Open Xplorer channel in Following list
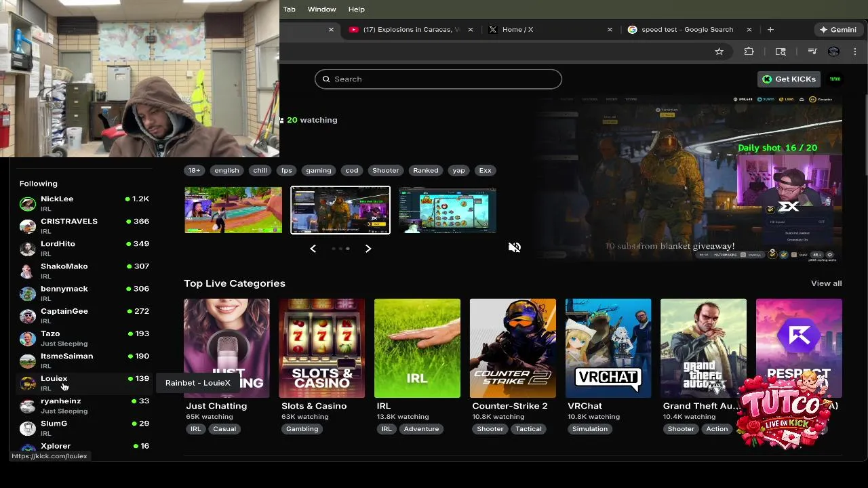Viewport: 868px width, 488px height. (84, 448)
